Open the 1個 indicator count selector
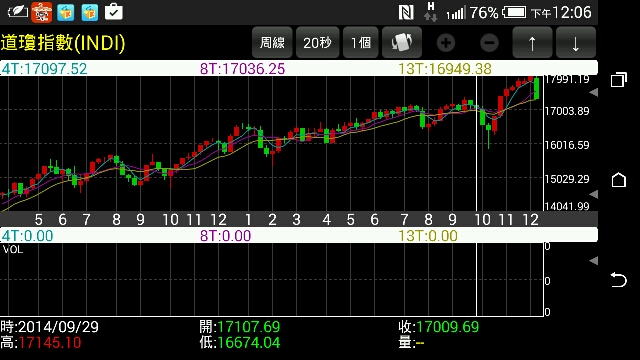Viewport: 640px width, 360px height. pos(361,42)
